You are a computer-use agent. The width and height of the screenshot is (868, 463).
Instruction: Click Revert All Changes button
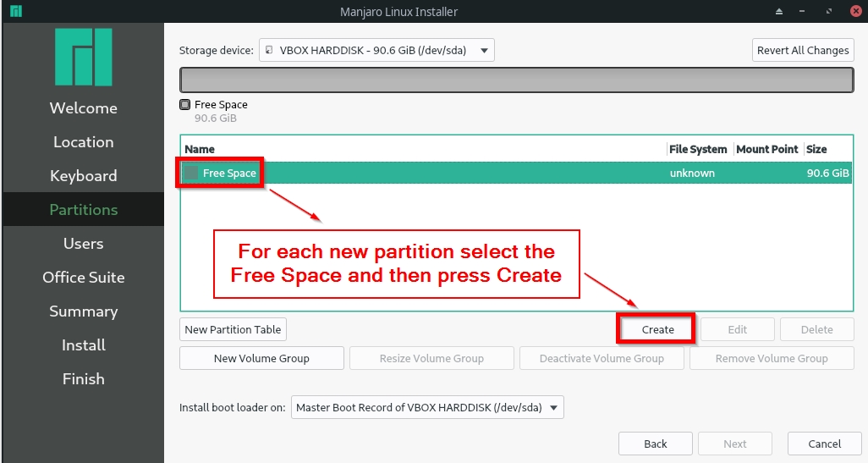coord(803,50)
